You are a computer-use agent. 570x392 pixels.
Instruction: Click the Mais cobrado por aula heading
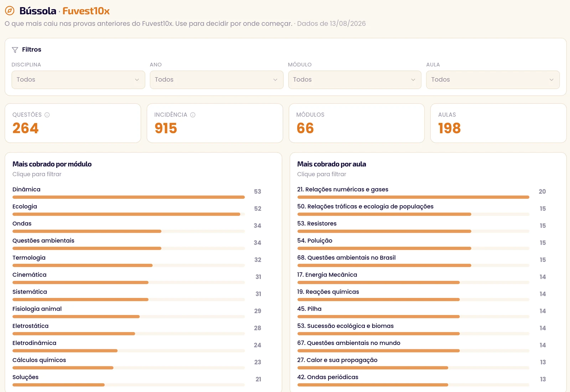pos(332,164)
